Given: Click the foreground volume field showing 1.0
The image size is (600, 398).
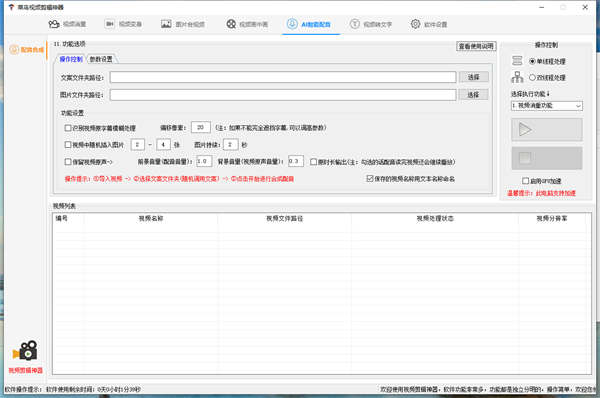Looking at the screenshot, I should tap(204, 161).
